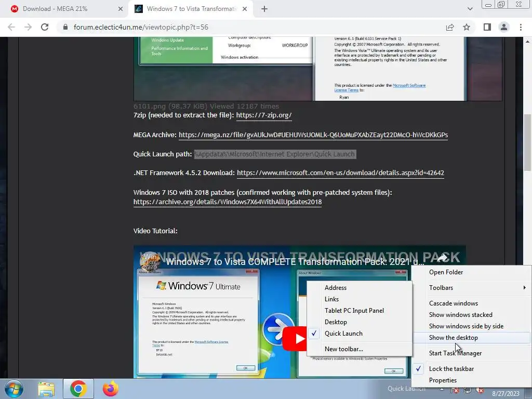Open Start Task Manager
Viewport: 532px width, 399px height.
pyautogui.click(x=472, y=353)
